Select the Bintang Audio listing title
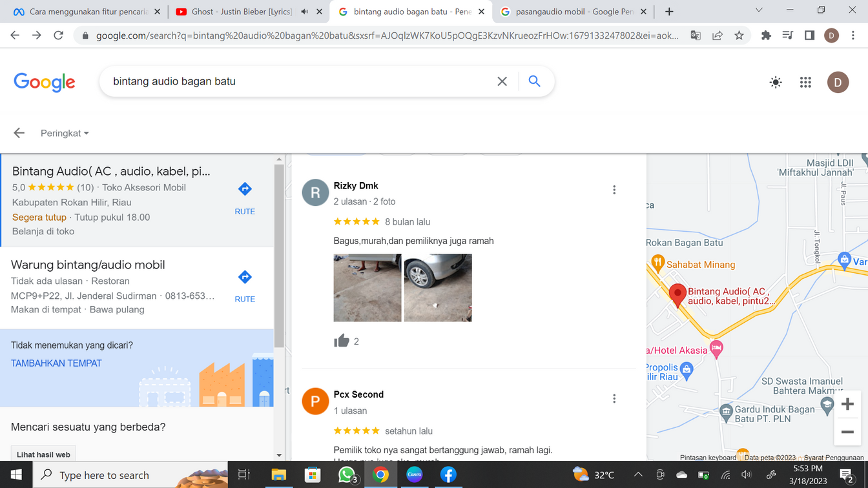This screenshot has height=488, width=868. pyautogui.click(x=111, y=171)
